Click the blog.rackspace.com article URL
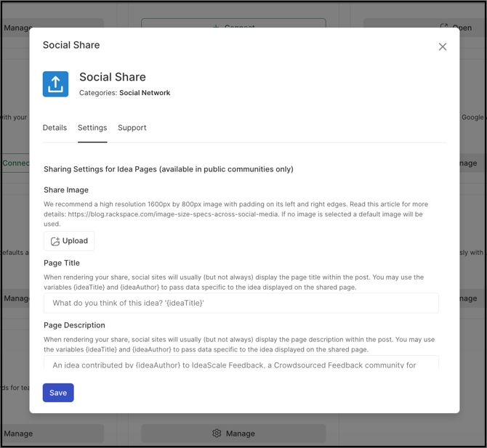 190,214
